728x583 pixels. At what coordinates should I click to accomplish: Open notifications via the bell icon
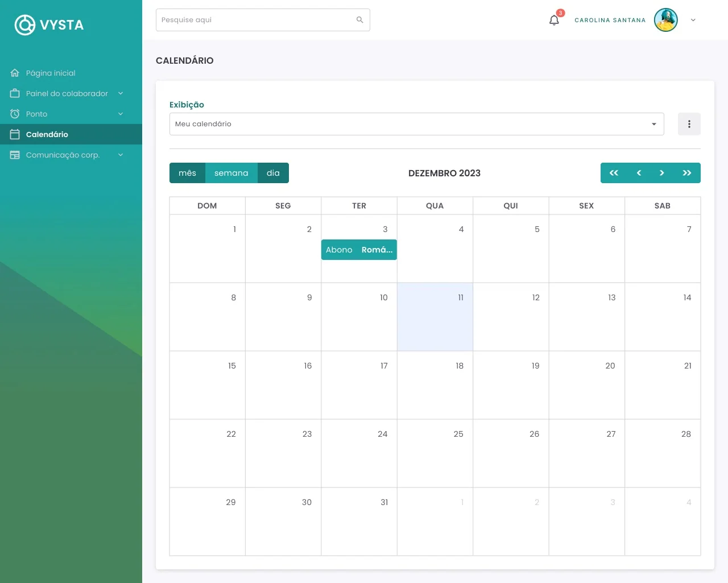coord(554,20)
